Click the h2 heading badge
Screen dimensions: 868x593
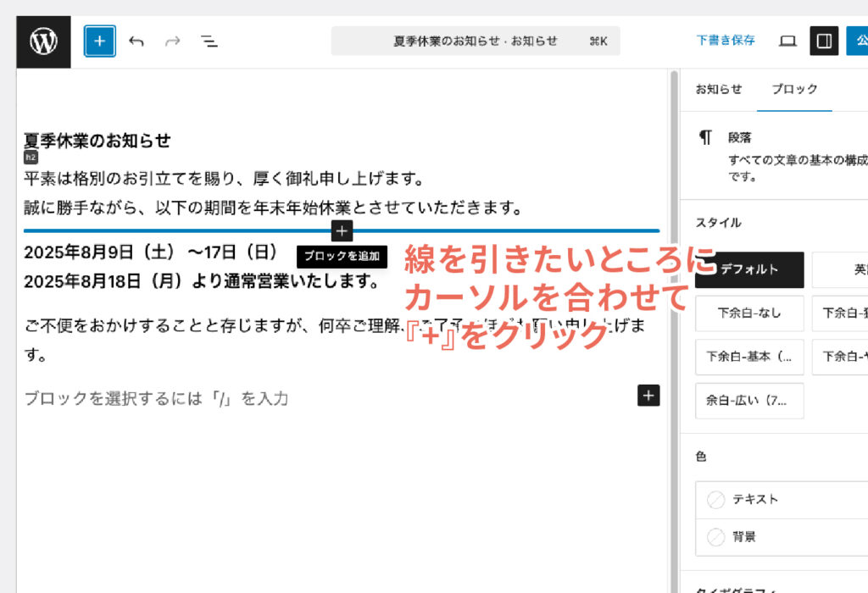click(31, 158)
